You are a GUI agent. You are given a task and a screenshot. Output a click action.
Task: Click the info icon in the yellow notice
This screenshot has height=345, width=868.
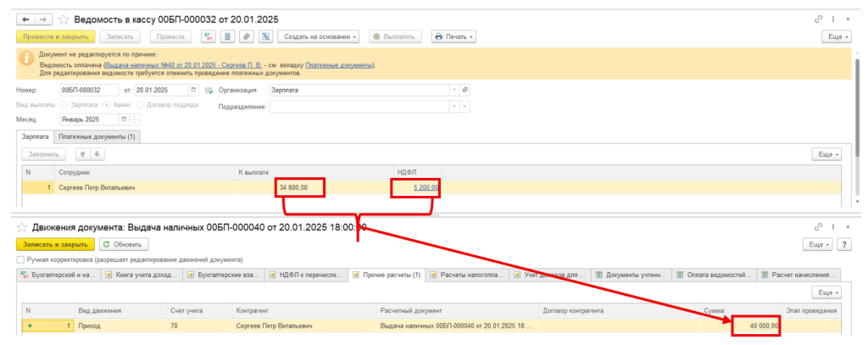[25, 57]
